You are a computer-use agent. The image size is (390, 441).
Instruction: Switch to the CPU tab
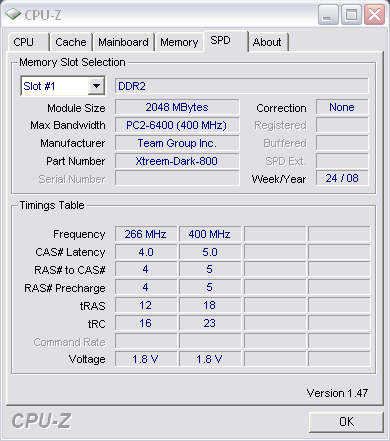click(x=28, y=42)
